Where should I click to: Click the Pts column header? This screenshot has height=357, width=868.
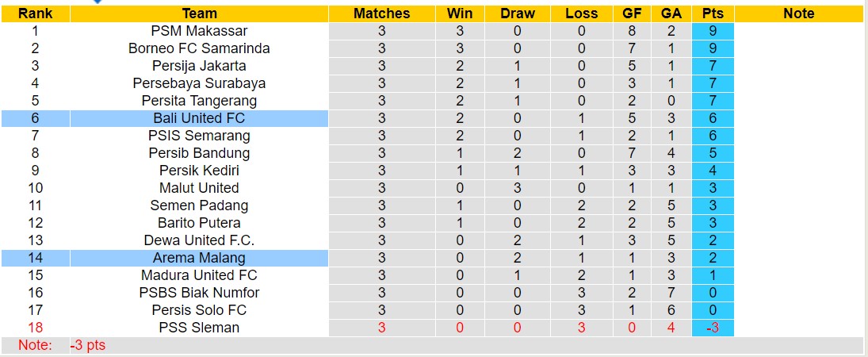[x=712, y=13]
